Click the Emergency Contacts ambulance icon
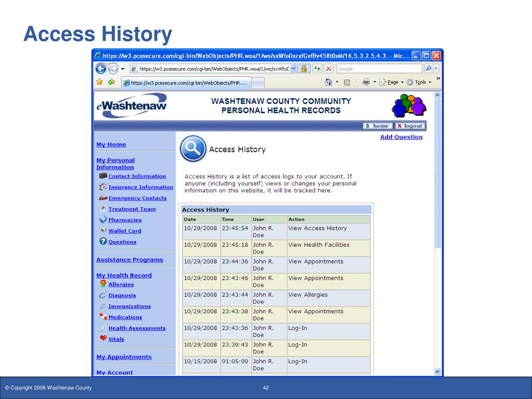This screenshot has width=532, height=399. pyautogui.click(x=103, y=197)
